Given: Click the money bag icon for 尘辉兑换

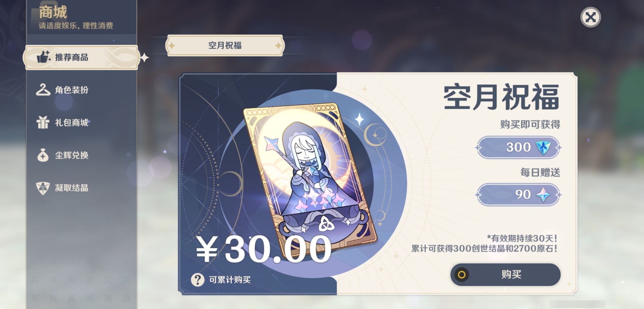Looking at the screenshot, I should [x=43, y=155].
